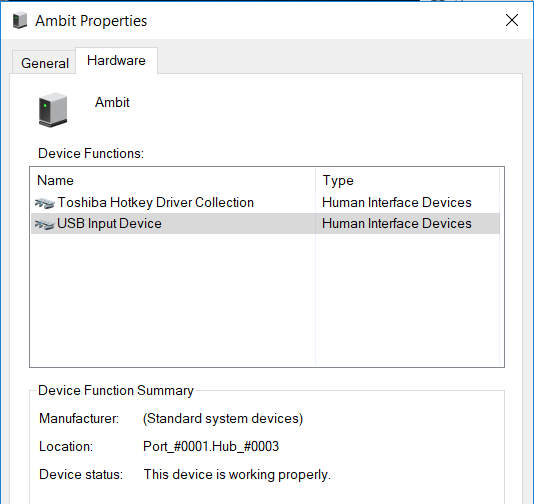The width and height of the screenshot is (534, 504).
Task: Click the USB Input Device icon
Action: click(45, 224)
